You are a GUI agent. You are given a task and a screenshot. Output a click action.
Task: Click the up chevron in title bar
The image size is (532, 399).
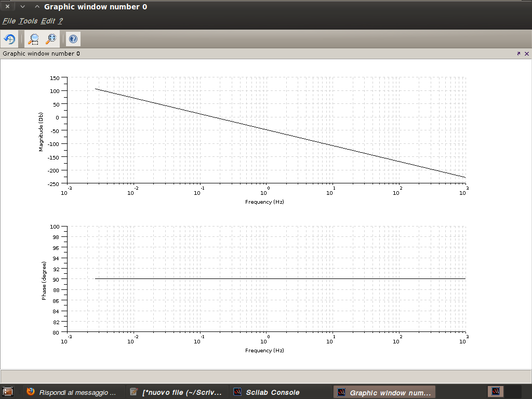tap(36, 7)
